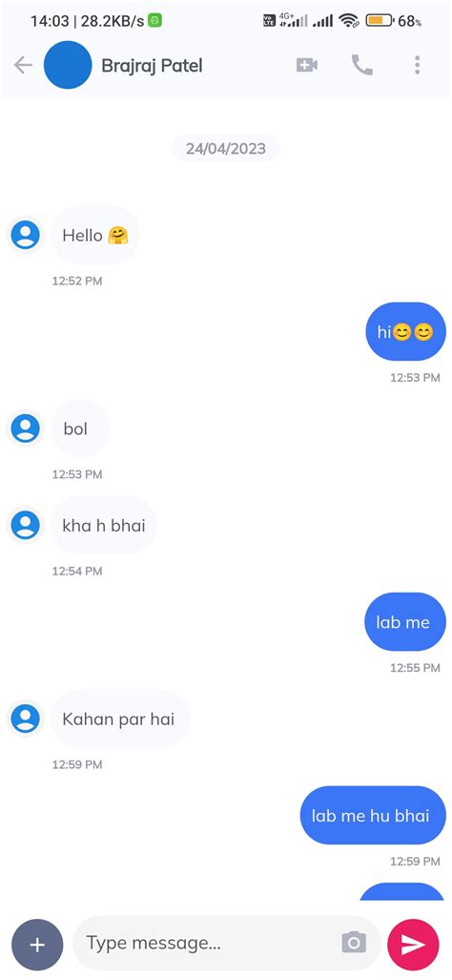Go back using the arrow icon
The image size is (452, 980).
23,65
